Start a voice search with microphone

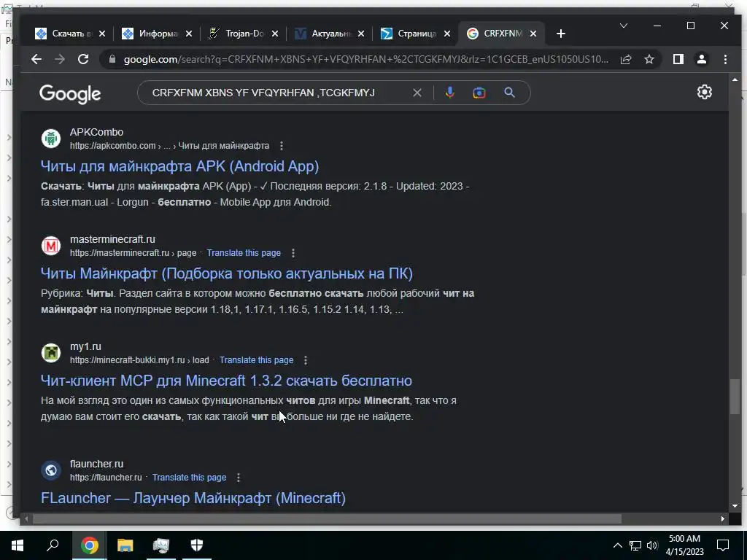click(449, 93)
